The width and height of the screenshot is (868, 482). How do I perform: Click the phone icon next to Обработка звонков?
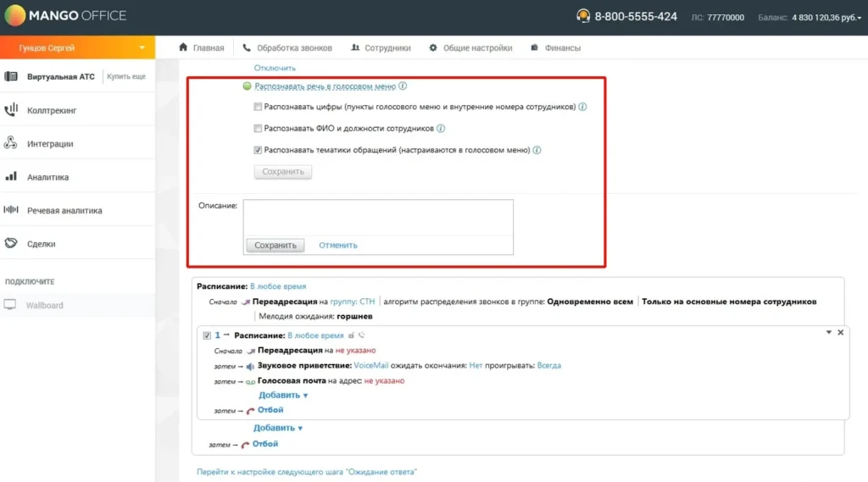[247, 47]
